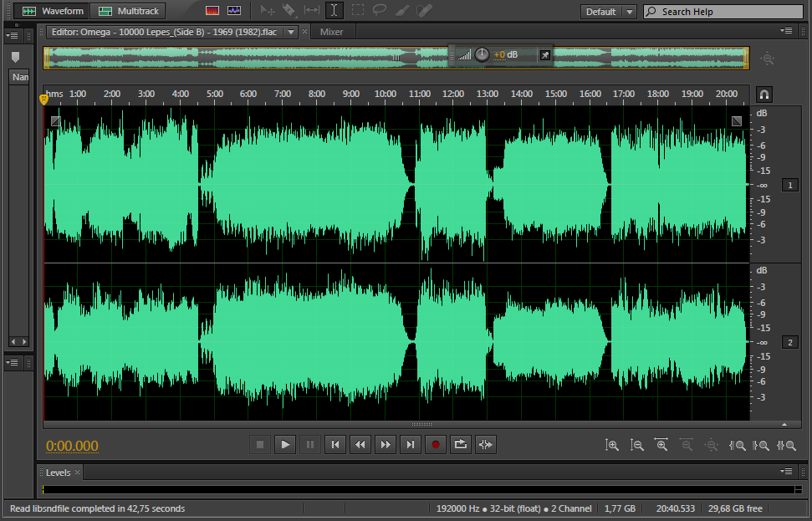Zoom in at Out Point
This screenshot has width=812, height=521.
(x=761, y=445)
